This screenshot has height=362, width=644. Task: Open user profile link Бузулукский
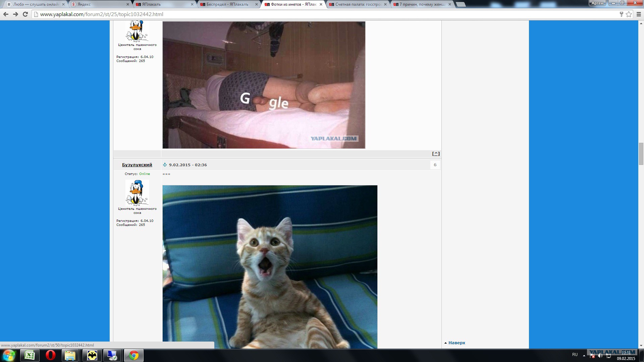(x=137, y=165)
